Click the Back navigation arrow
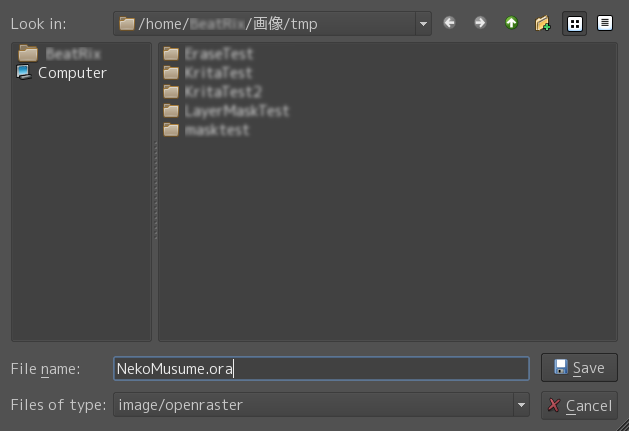The width and height of the screenshot is (629, 431). point(450,22)
